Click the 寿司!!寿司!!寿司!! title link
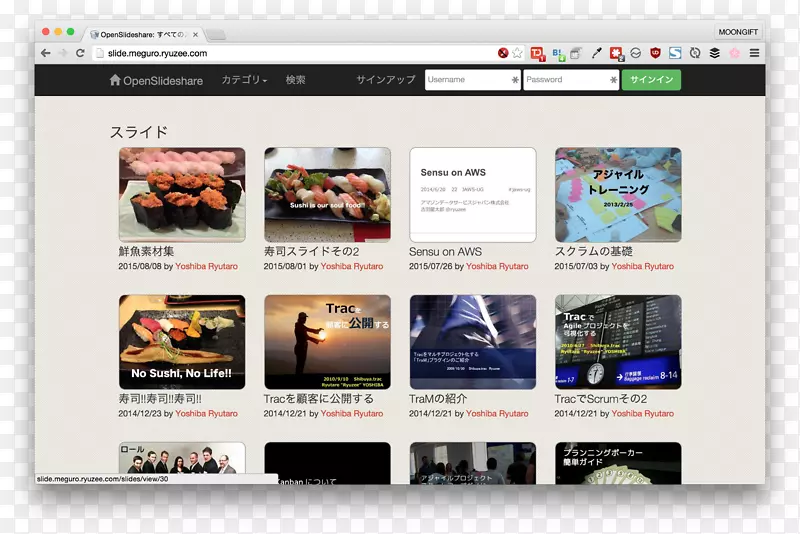The image size is (800, 534). [160, 399]
